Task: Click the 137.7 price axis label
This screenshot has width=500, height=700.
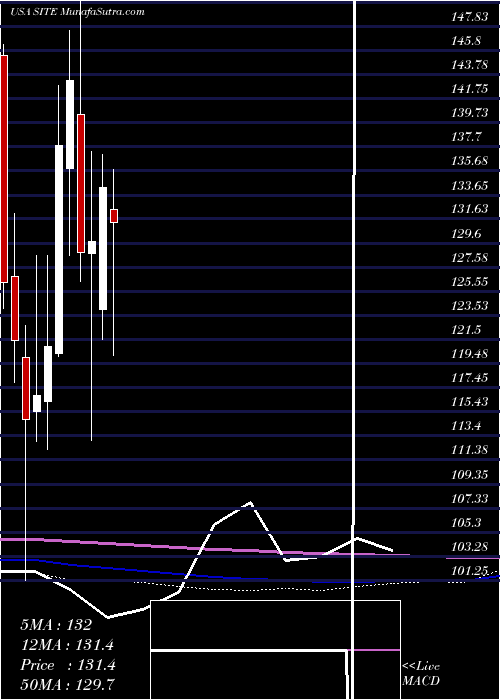Action: point(466,137)
